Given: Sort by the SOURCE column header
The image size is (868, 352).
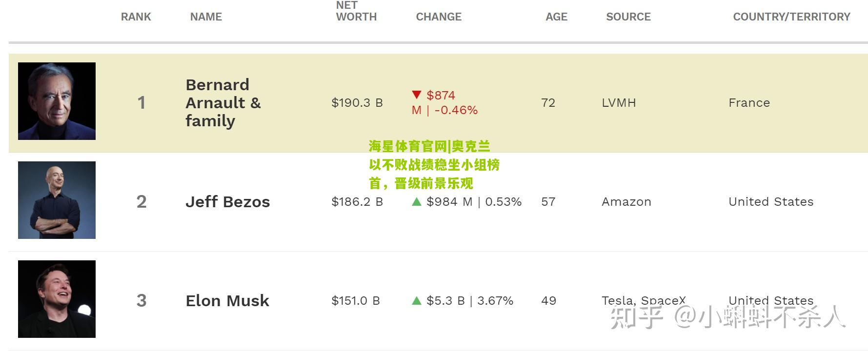Looking at the screenshot, I should click(628, 17).
